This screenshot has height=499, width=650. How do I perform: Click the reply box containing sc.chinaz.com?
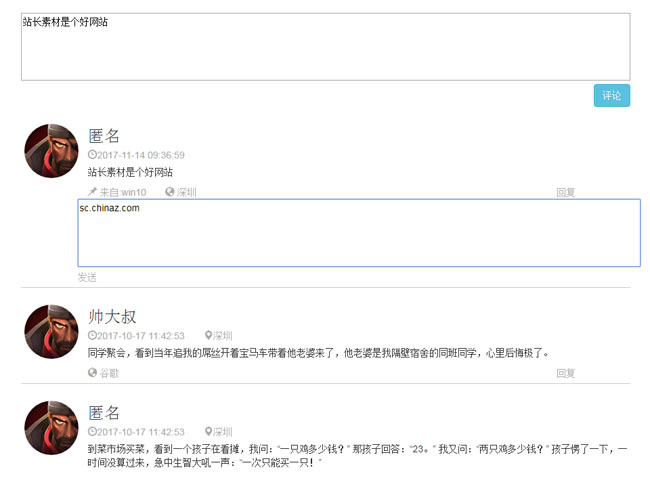tap(359, 233)
